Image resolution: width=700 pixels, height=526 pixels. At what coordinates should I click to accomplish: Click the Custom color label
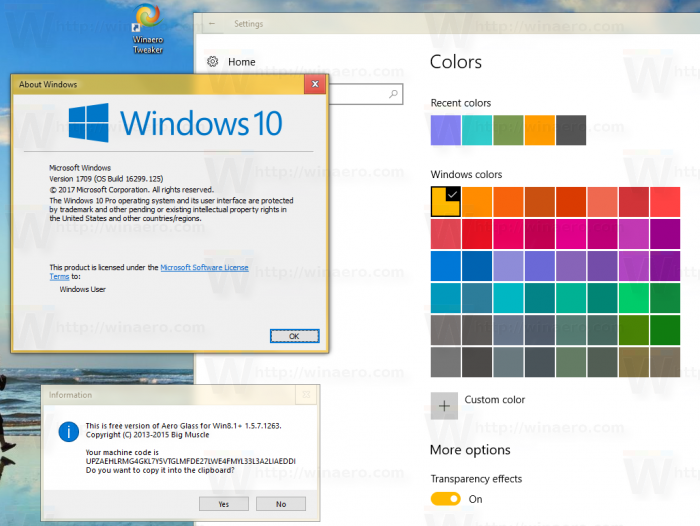coord(495,400)
